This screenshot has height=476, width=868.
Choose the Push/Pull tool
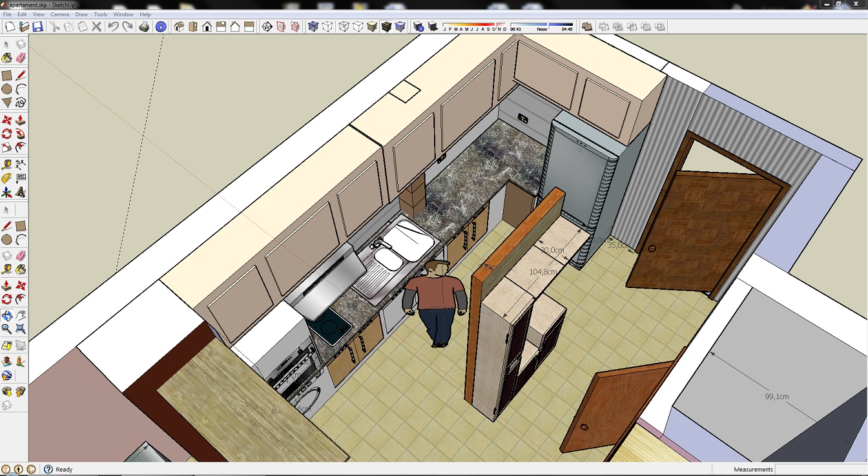(x=21, y=120)
